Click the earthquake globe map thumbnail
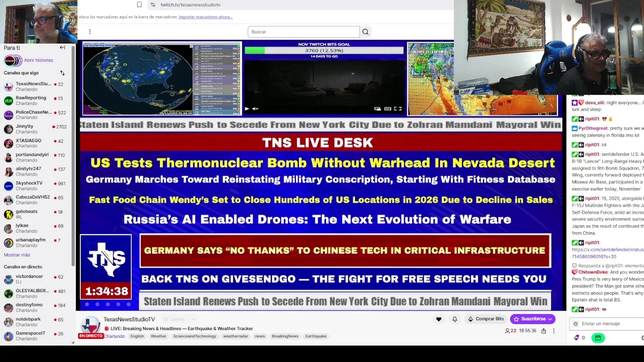Screen dimensions: 644x362 (162, 79)
